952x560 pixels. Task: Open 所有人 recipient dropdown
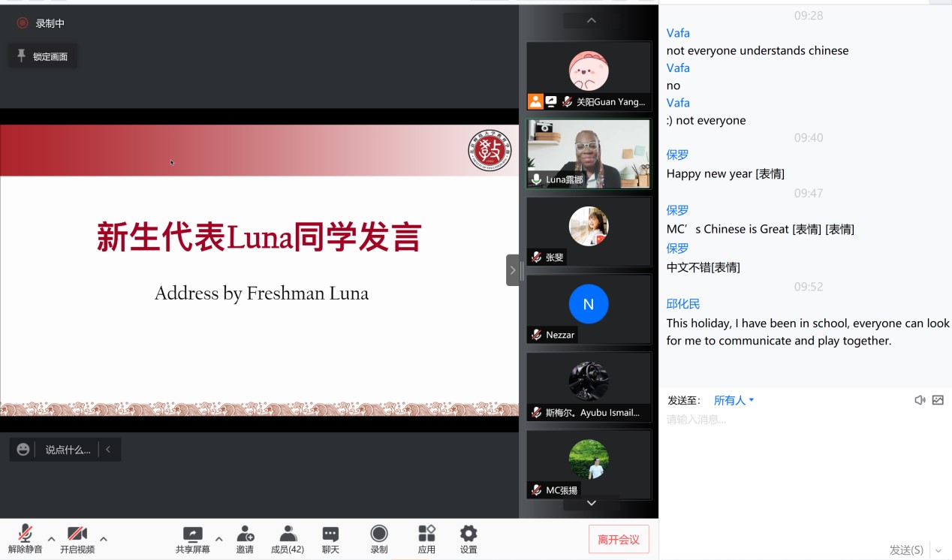pyautogui.click(x=734, y=401)
